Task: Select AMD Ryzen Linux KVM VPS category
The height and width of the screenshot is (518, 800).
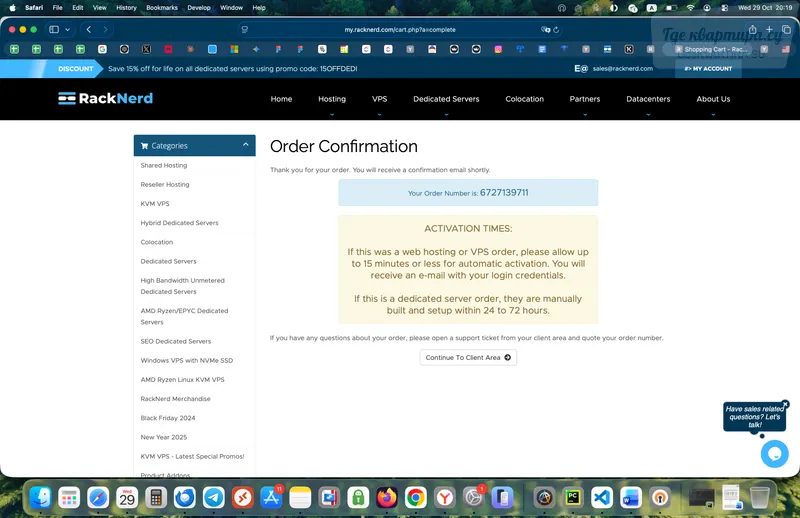Action: (x=183, y=380)
